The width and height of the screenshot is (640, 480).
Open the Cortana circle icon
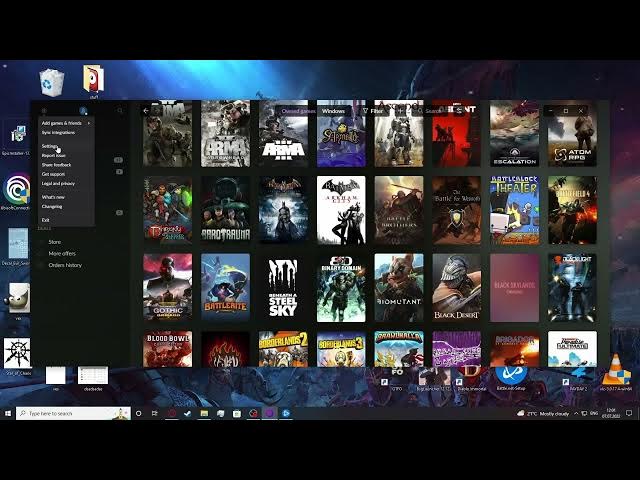[x=138, y=413]
